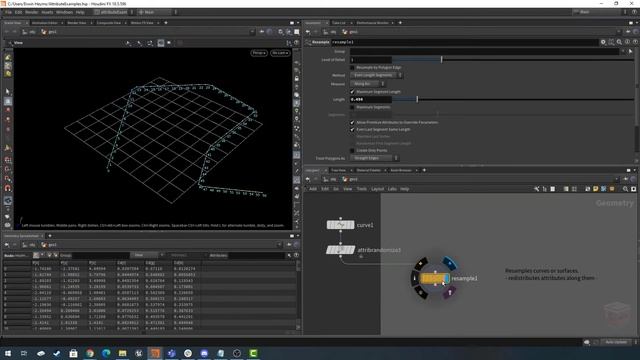
Task: Switch to Take List tab
Action: click(338, 23)
